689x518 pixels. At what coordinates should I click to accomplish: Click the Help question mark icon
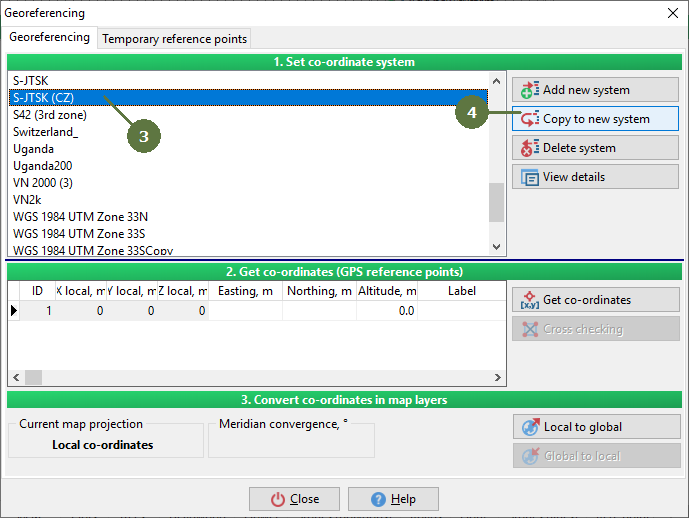(x=378, y=500)
